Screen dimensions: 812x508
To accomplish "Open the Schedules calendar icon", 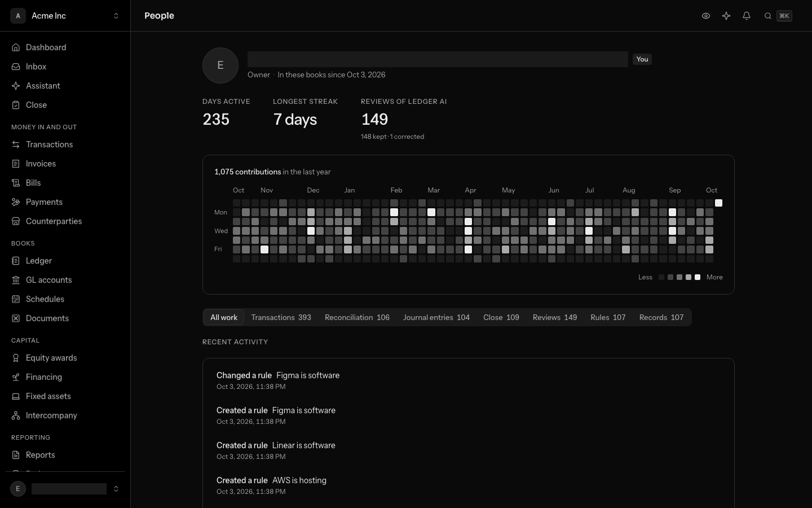I will tap(16, 299).
